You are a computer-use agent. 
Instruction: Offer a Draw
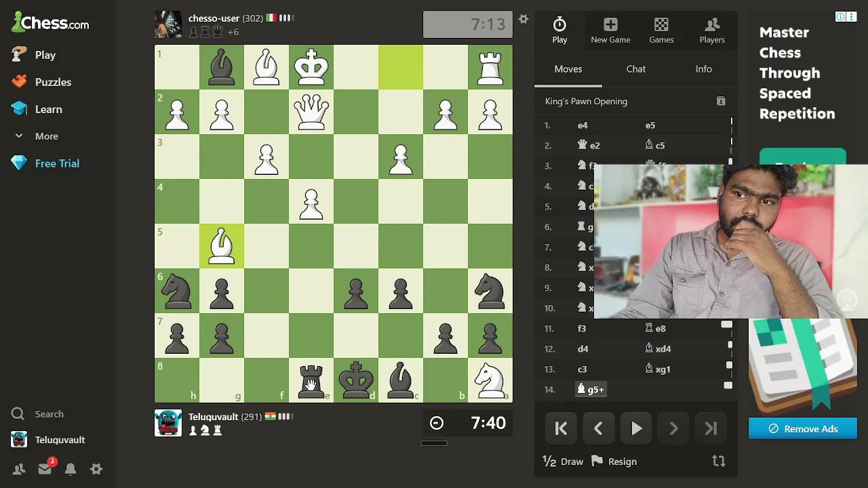click(x=563, y=462)
